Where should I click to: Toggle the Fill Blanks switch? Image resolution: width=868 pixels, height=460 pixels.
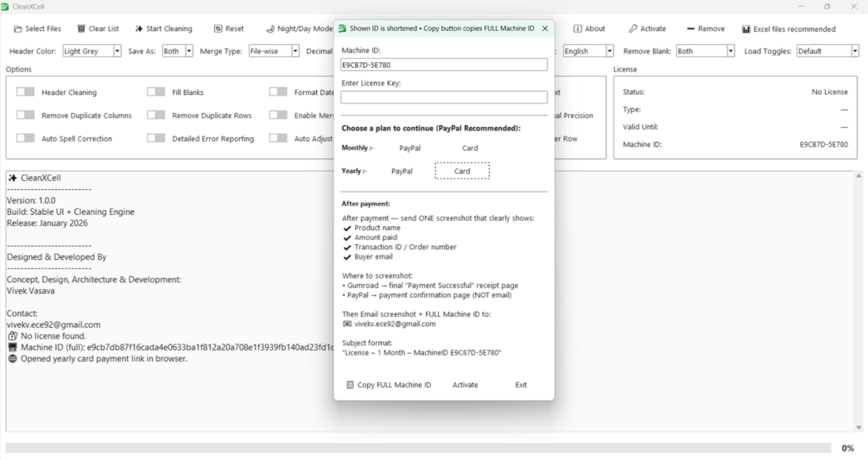pos(156,91)
